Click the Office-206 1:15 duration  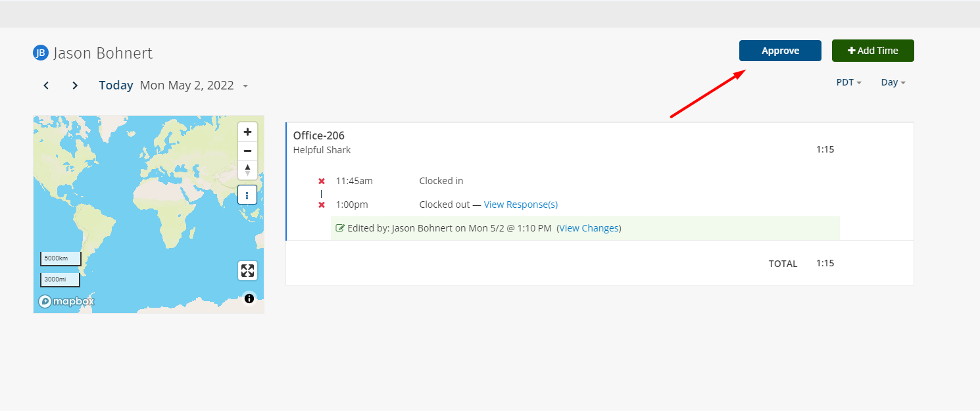[x=825, y=149]
